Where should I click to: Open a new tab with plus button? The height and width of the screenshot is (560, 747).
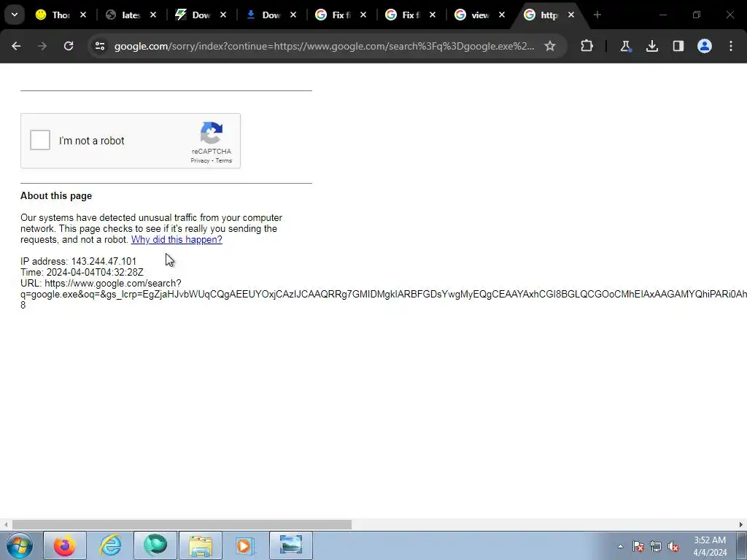click(597, 15)
